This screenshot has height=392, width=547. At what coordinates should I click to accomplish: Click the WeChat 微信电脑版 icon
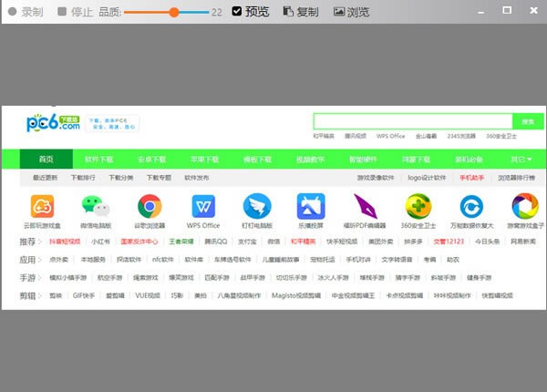(x=96, y=206)
